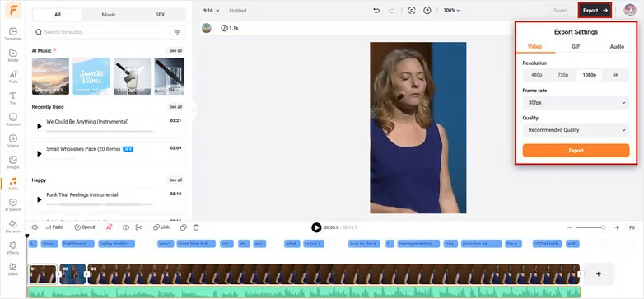Click the timeline zoom in plus icon
The image size is (644, 299).
pos(617,227)
